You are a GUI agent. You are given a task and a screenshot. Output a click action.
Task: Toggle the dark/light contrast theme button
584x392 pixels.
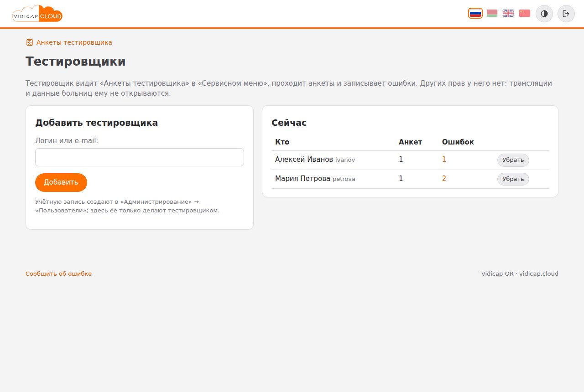point(544,14)
